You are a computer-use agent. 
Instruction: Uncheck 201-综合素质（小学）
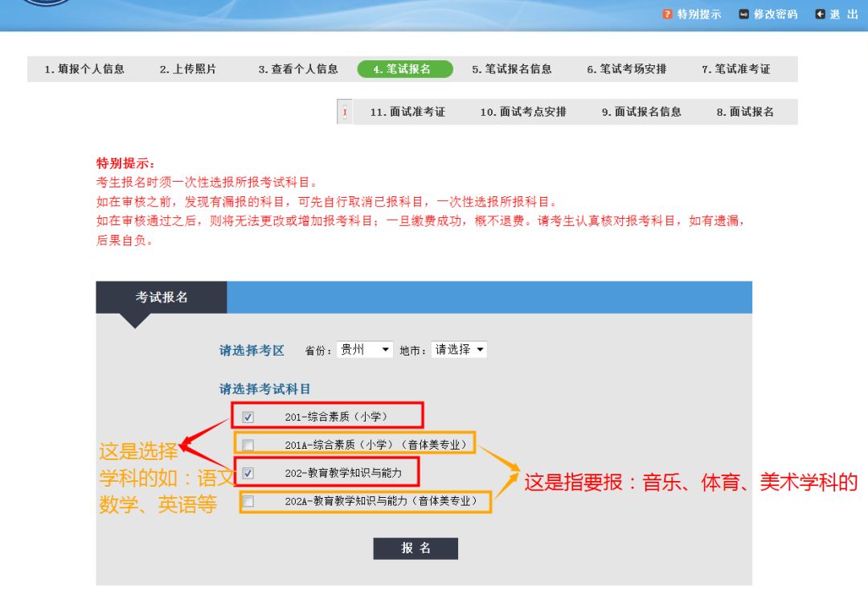(248, 416)
